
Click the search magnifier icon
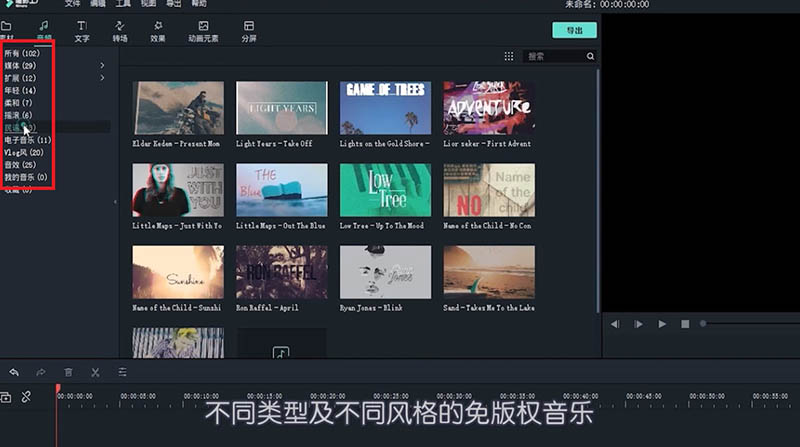590,56
